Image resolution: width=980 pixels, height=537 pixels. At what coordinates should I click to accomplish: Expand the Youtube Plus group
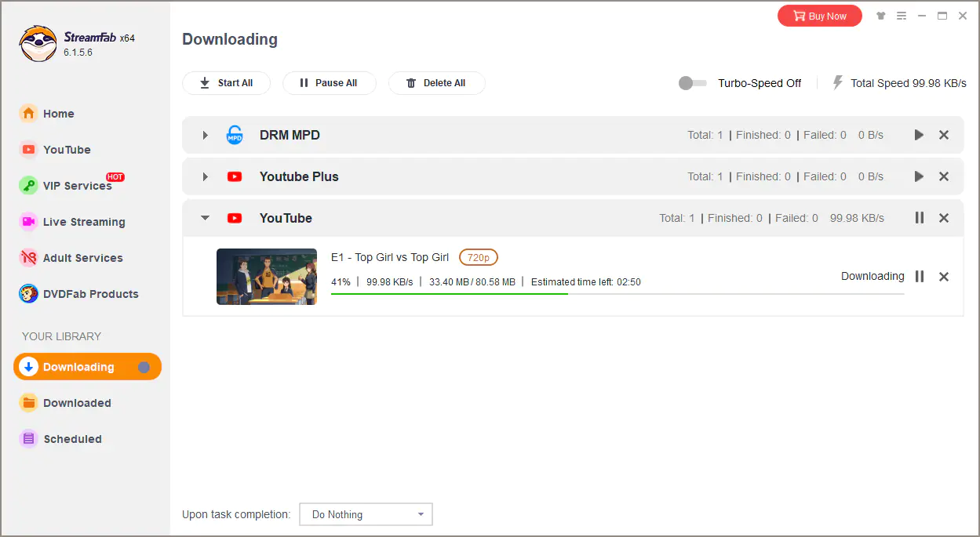click(205, 176)
